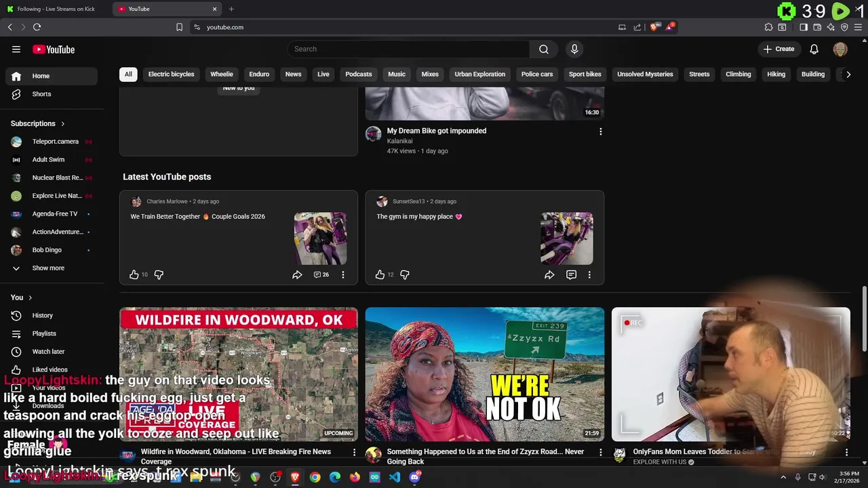Select the Police cars chip

tap(537, 74)
